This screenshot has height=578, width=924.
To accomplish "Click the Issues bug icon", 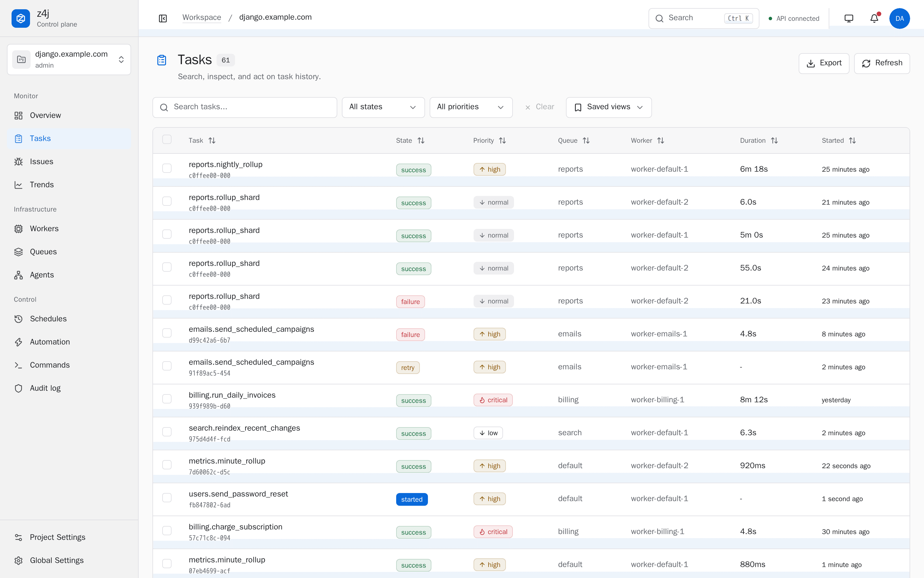I will click(18, 162).
